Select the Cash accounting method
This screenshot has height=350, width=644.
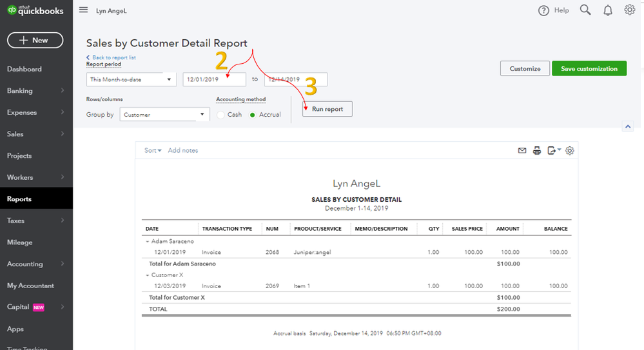click(x=221, y=115)
